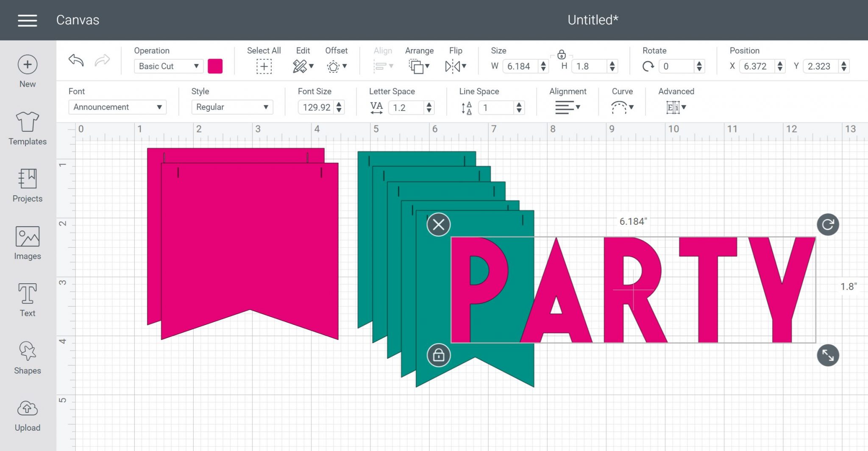
Task: Select the Text tool
Action: 28,300
